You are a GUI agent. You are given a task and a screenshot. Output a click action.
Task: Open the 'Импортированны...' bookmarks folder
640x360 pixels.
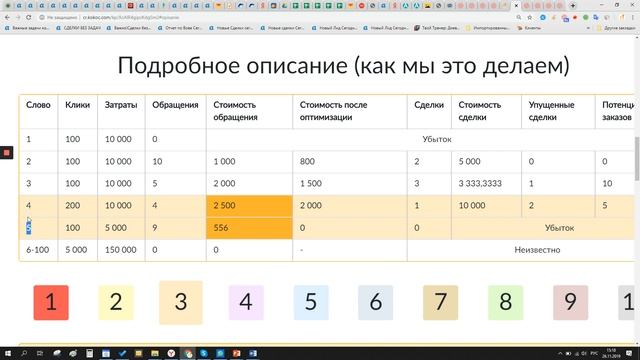point(488,28)
